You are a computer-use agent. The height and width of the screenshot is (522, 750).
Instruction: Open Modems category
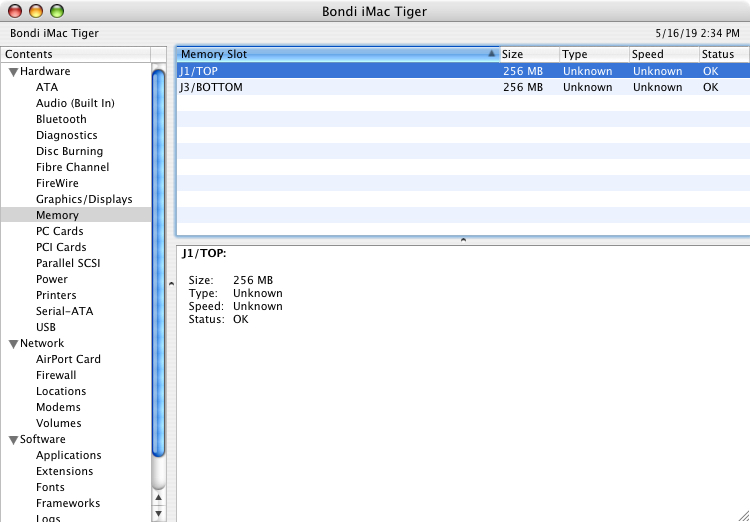click(58, 407)
